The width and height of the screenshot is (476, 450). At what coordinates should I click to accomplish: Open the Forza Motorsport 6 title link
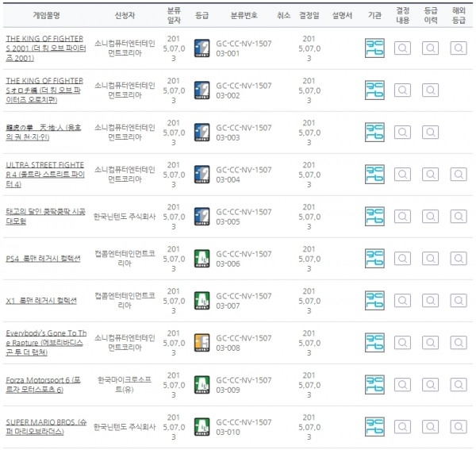pos(42,384)
